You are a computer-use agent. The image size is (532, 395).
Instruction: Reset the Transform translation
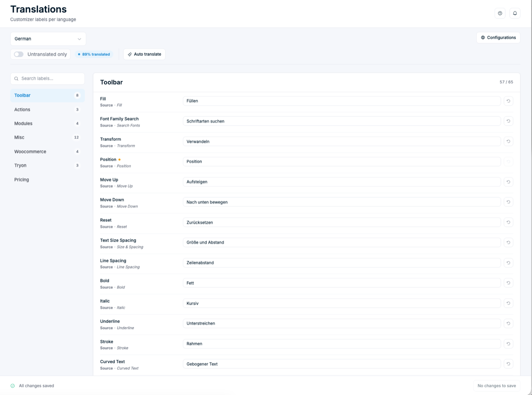[509, 141]
